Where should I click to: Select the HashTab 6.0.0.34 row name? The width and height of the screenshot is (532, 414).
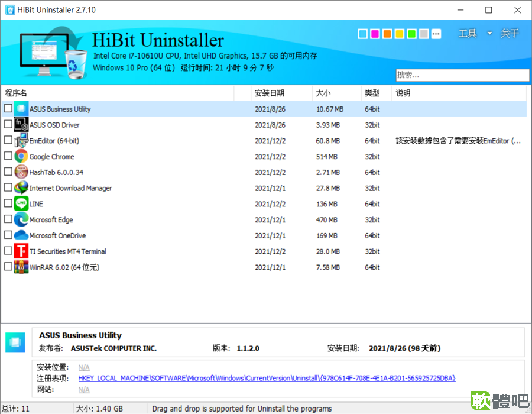coord(56,172)
